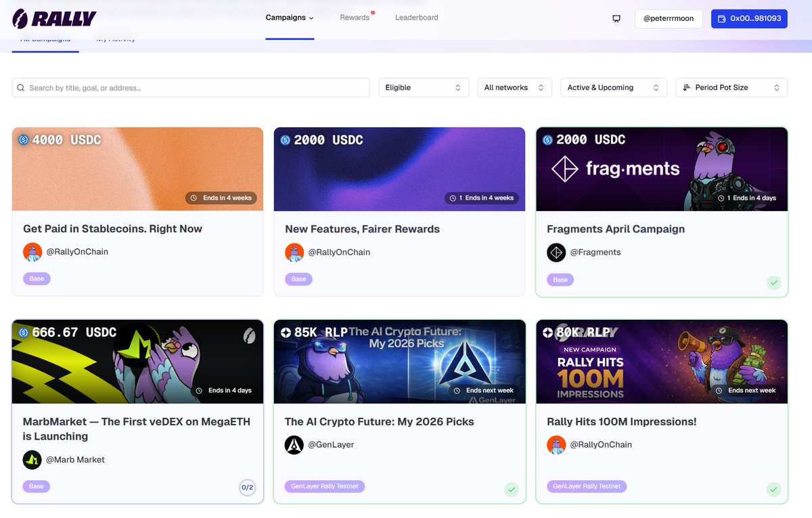
Task: Open the Active & Upcoming dropdown
Action: [x=614, y=88]
